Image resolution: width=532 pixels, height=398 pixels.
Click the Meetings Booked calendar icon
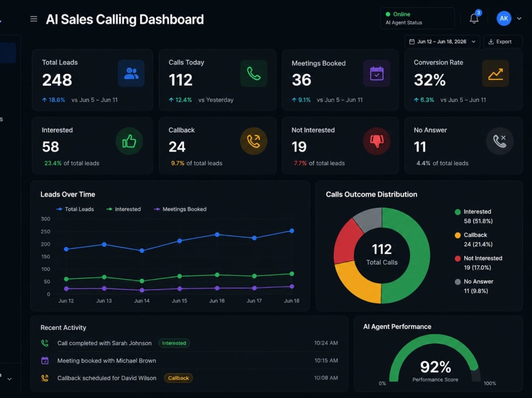(x=377, y=73)
